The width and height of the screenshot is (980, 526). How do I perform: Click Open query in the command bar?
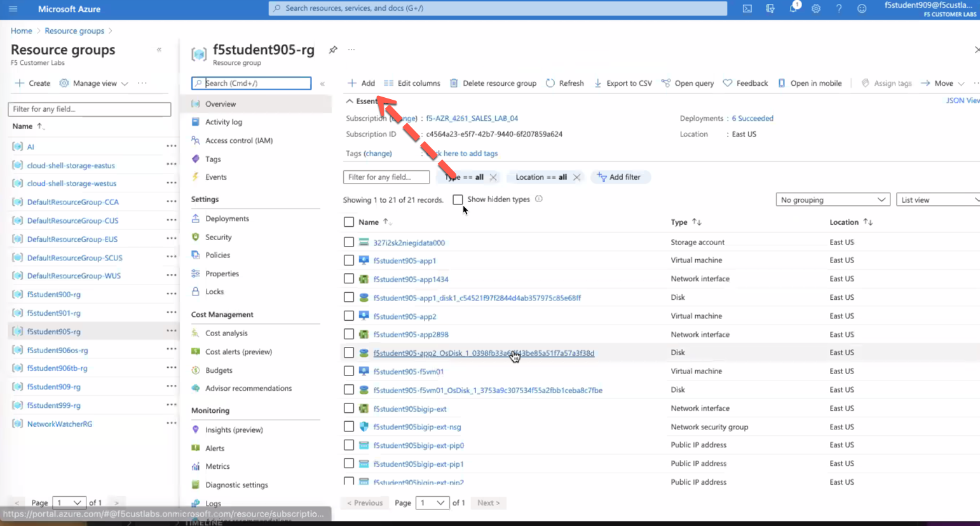tap(688, 83)
